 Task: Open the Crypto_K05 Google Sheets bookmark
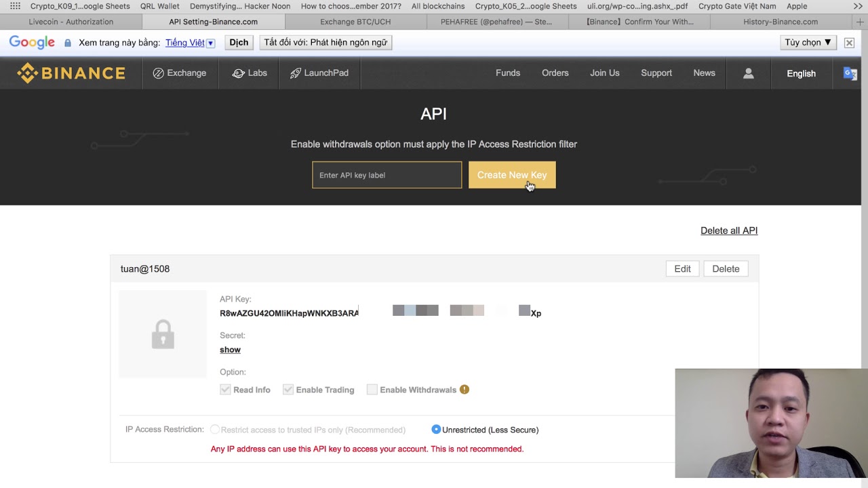pyautogui.click(x=526, y=6)
